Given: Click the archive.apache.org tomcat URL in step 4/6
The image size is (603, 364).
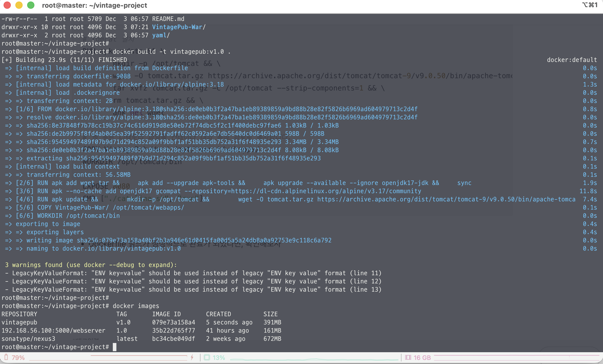Looking at the screenshot, I should 446,199.
